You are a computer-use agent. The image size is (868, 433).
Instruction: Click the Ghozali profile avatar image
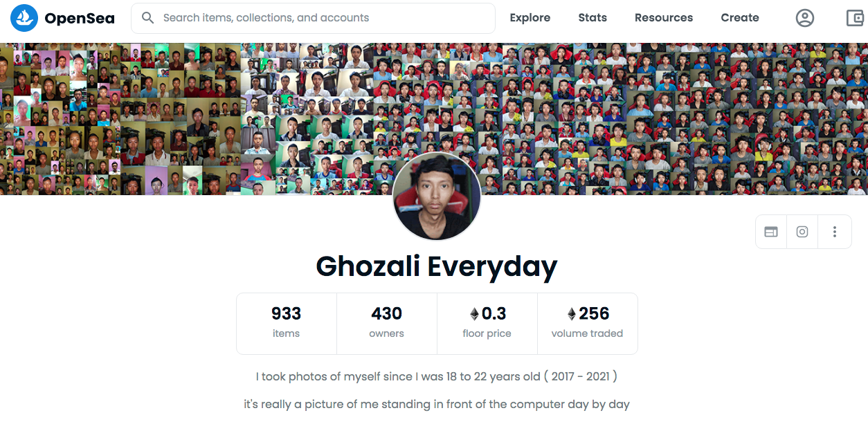(437, 196)
